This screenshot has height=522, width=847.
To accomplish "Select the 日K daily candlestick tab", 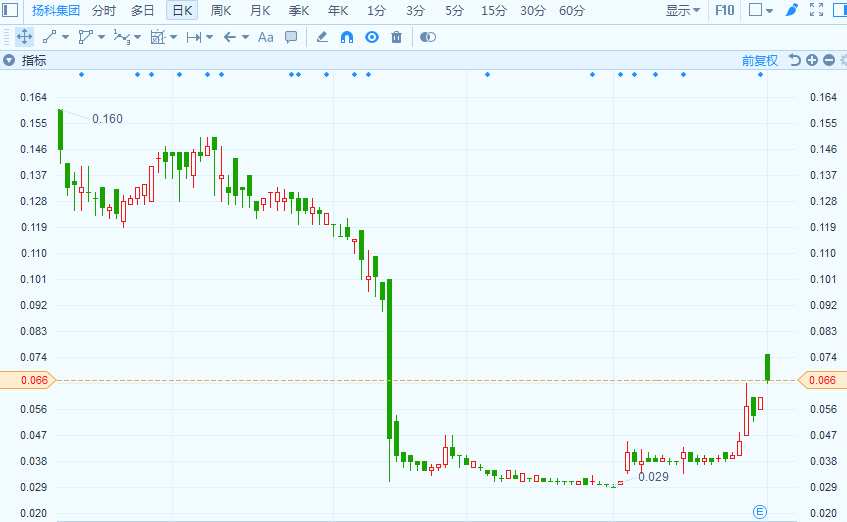I will tap(182, 10).
